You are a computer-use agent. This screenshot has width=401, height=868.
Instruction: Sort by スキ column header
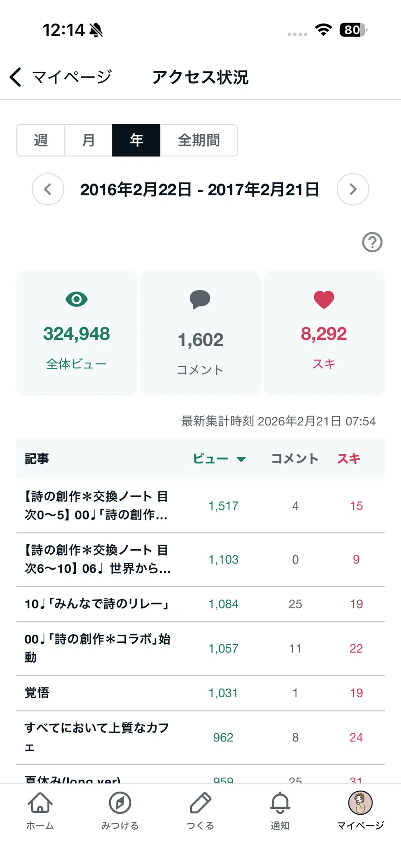[x=348, y=458]
